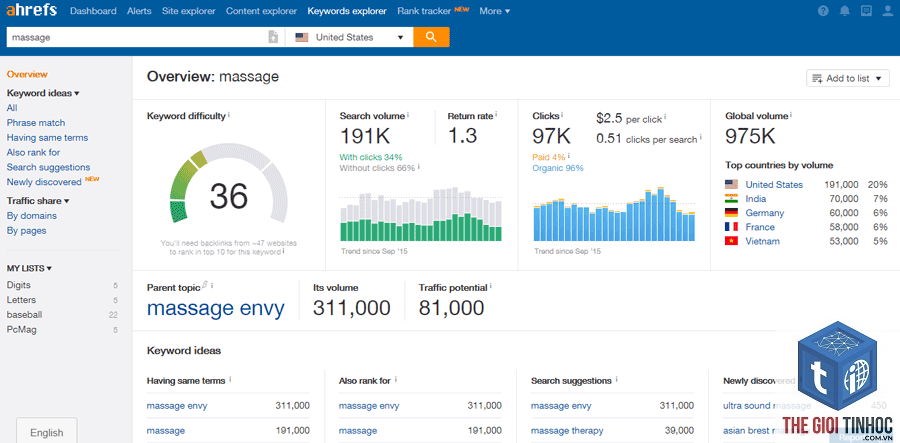Image resolution: width=900 pixels, height=443 pixels.
Task: Open Search suggestions in the sidebar
Action: coord(48,168)
